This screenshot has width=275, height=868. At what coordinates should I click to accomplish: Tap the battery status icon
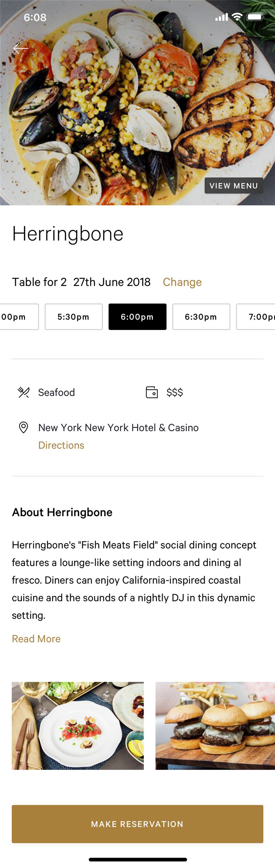coord(255,17)
